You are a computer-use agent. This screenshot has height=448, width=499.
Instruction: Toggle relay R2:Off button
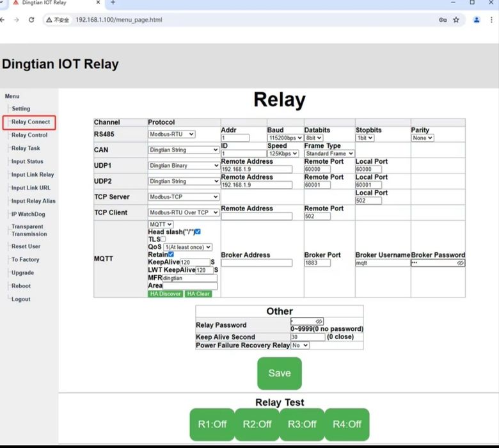point(257,424)
